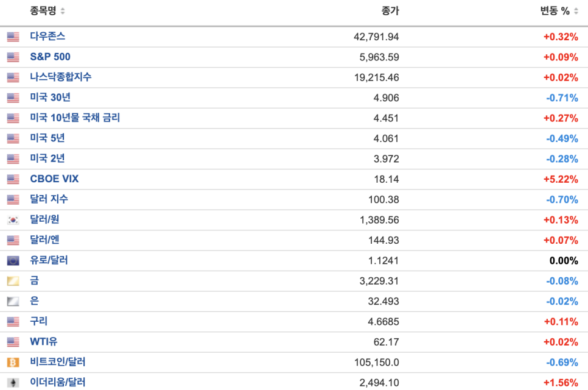
Task: Select the 은 price 32.493
Action: (x=383, y=301)
